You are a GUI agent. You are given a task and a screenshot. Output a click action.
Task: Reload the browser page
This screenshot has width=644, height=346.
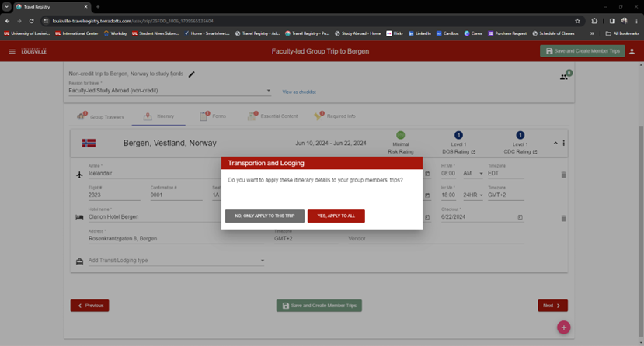[31, 21]
